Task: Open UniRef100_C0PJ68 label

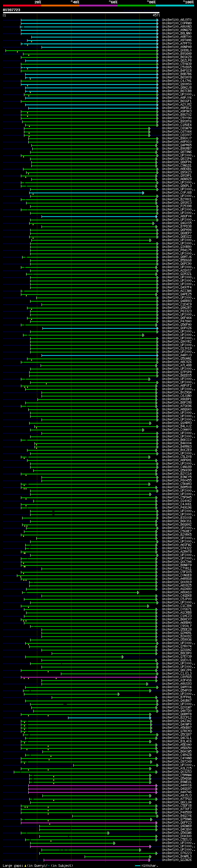Action: click(177, 193)
